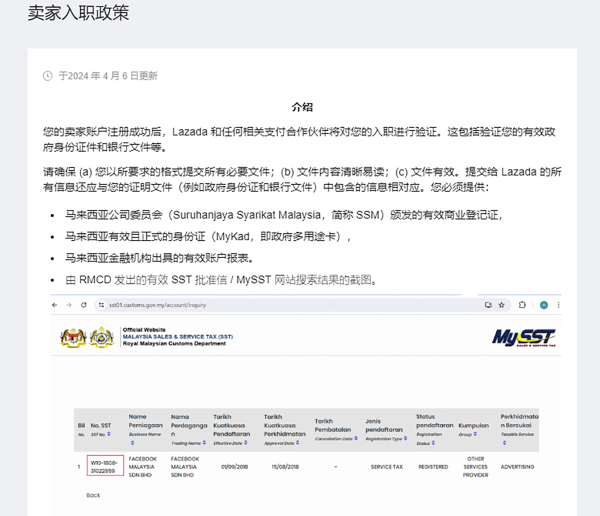Click the site info icon beside the URL
600x516 pixels.
[x=101, y=305]
